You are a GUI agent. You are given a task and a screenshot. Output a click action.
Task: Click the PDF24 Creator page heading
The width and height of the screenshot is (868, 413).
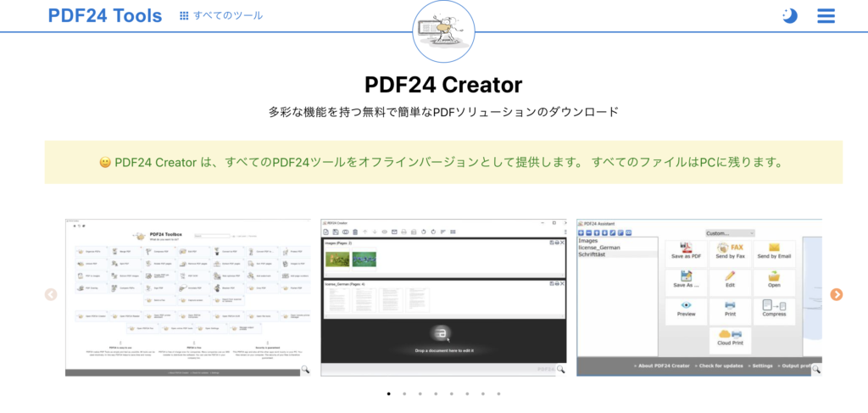click(443, 85)
